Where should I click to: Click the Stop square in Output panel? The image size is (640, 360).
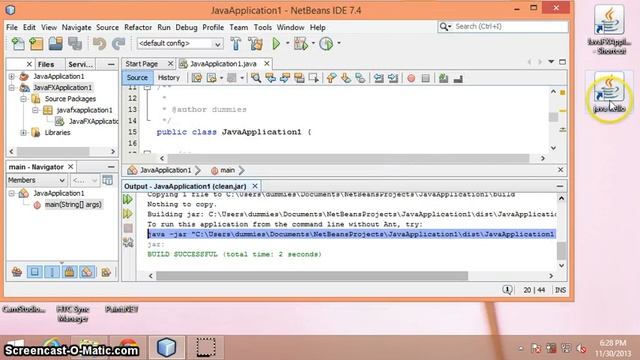(x=128, y=228)
